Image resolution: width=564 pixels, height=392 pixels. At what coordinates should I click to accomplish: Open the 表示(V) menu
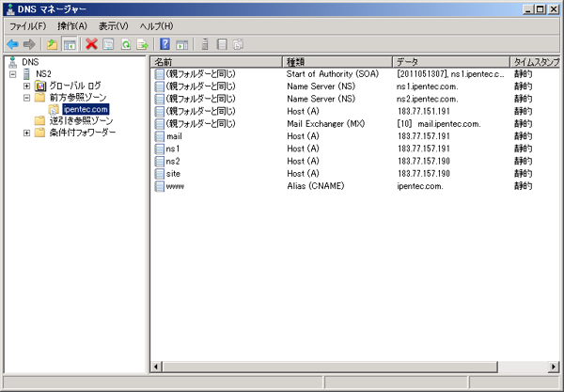click(114, 26)
